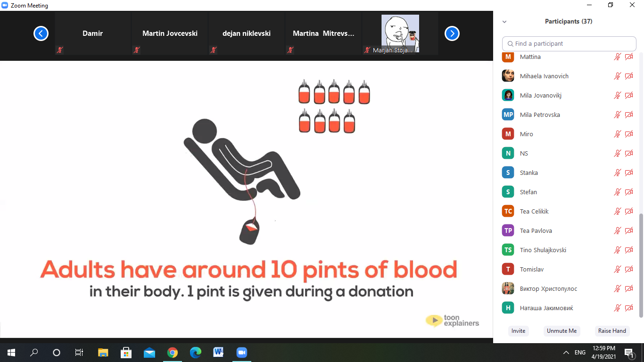Click the Find a participant search field
Viewport: 644px width, 362px height.
tap(569, 44)
